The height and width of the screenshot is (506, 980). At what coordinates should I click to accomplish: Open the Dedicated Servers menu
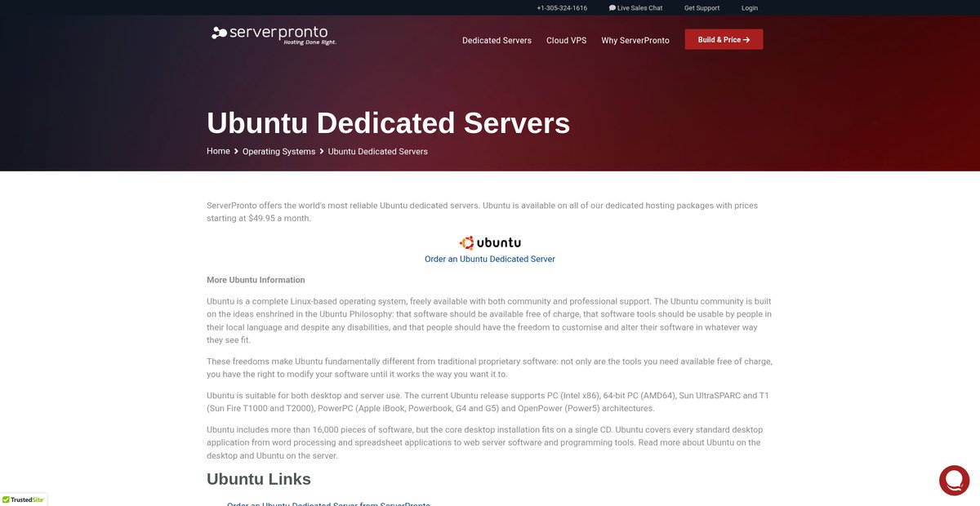pos(497,40)
